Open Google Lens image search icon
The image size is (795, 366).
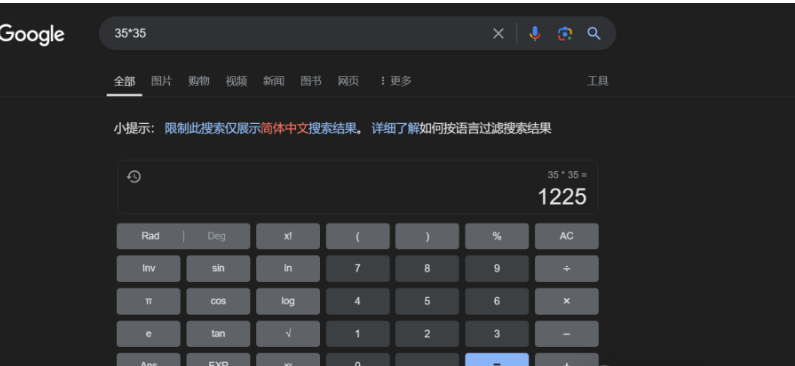564,33
